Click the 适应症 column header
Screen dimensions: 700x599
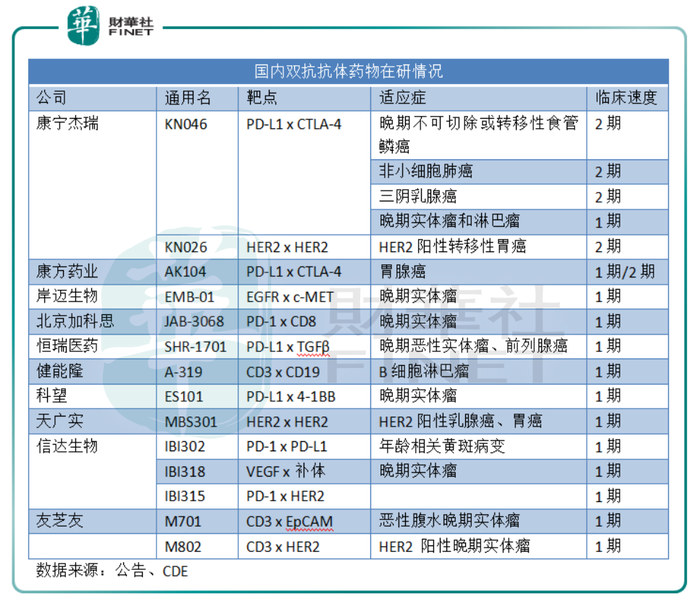click(402, 98)
